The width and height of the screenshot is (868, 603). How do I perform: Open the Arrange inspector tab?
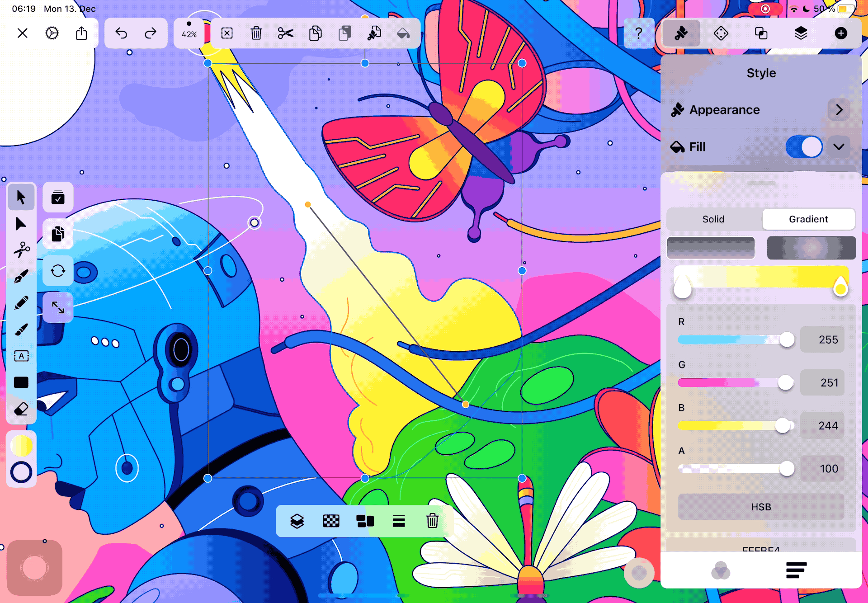point(721,33)
